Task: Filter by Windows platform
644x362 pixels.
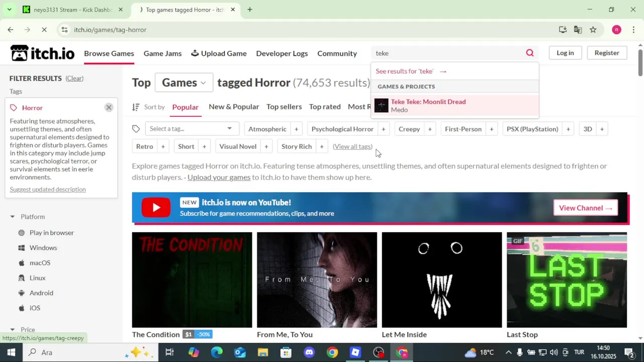Action: 43,248
